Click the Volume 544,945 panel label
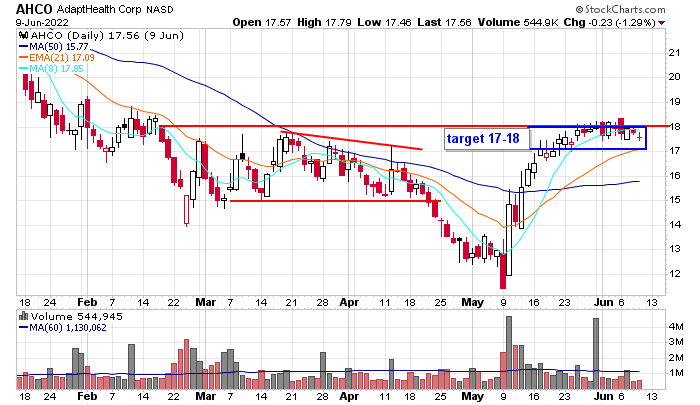Image resolution: width=700 pixels, height=405 pixels. coord(76,317)
